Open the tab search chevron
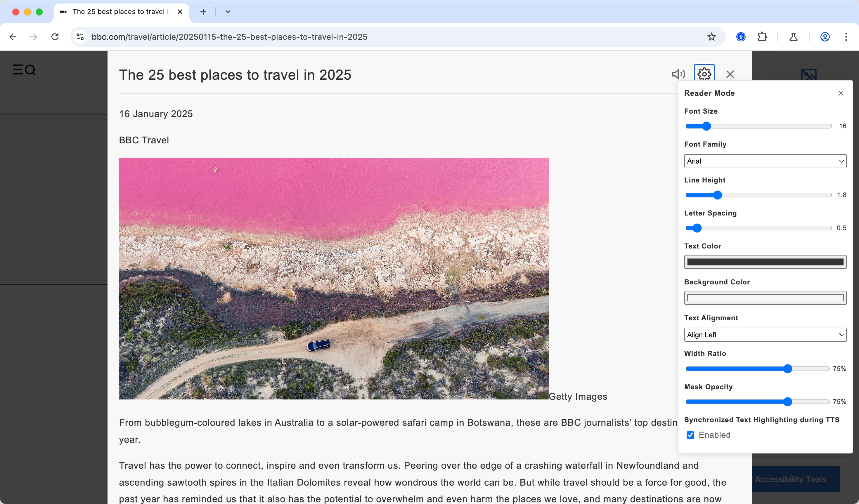 pyautogui.click(x=228, y=12)
